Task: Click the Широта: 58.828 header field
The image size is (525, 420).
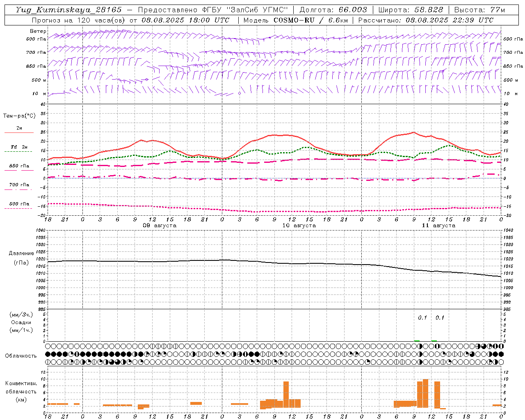Action: click(411, 10)
